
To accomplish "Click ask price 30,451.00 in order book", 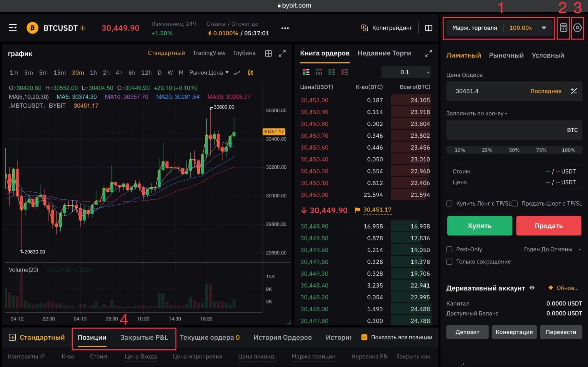I will coord(314,100).
